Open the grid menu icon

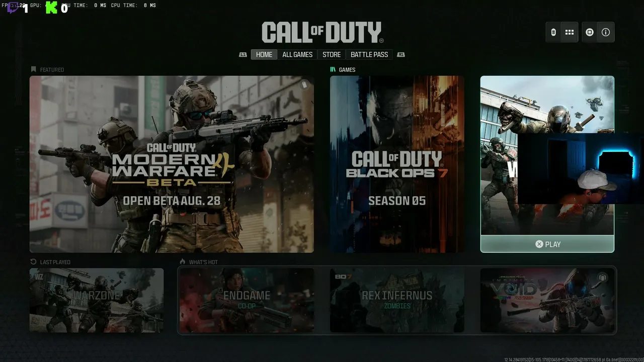(570, 32)
